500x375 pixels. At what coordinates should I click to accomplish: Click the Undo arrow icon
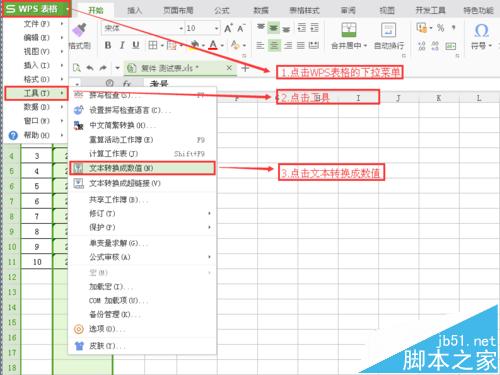90,68
